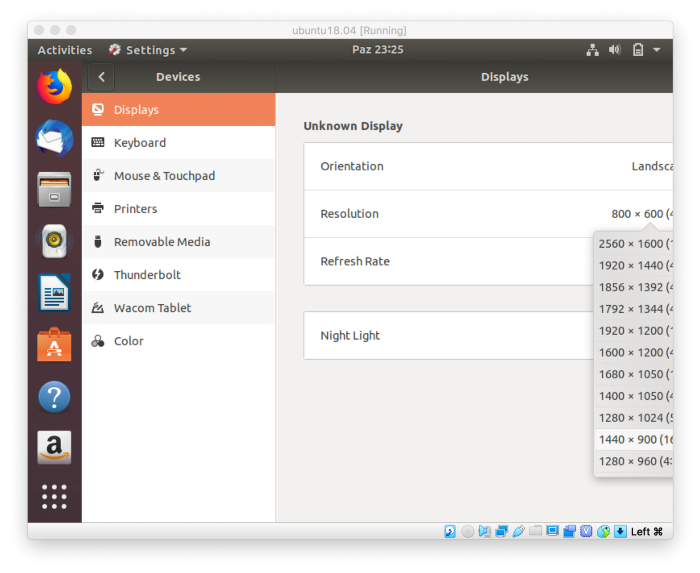Launch Rhythmbox speaker icon in dock
Viewport: 700px width, 573px height.
coord(54,241)
